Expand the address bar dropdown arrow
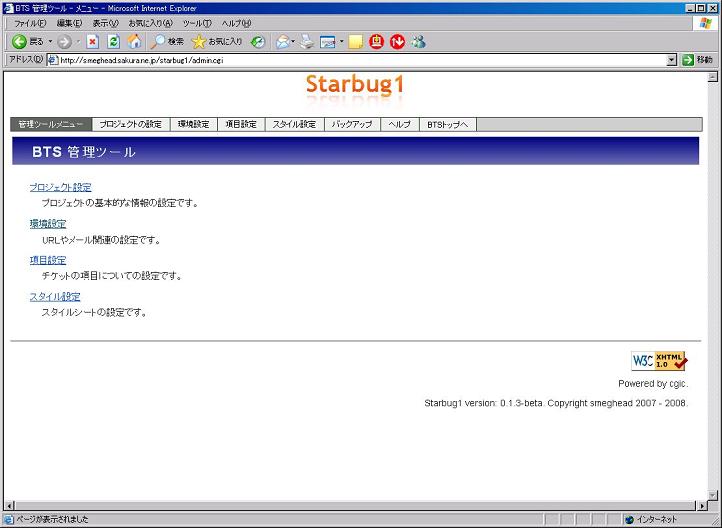 [672, 60]
